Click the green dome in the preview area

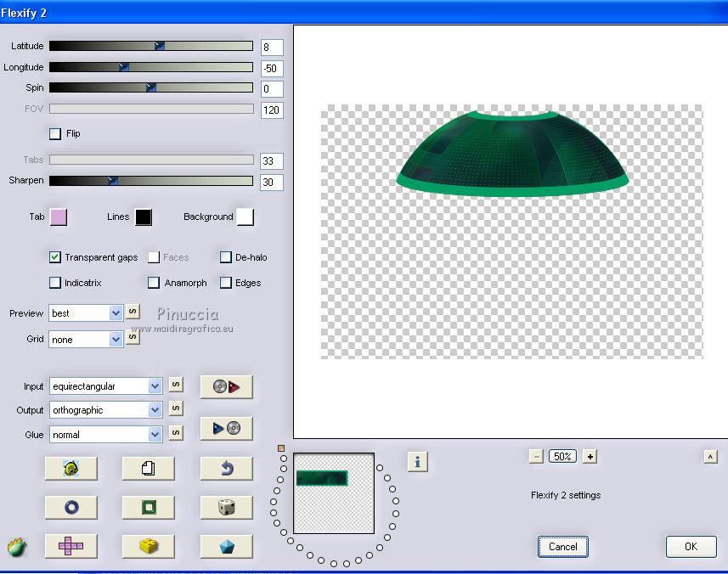pos(512,154)
